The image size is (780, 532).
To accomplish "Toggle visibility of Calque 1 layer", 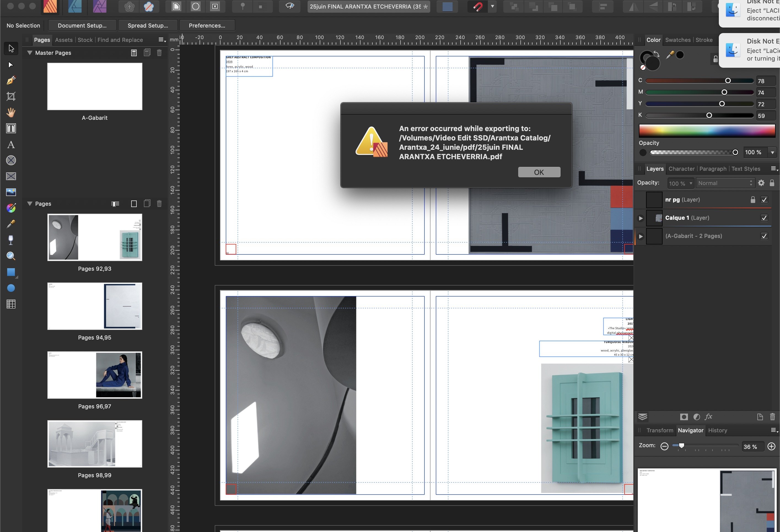I will tap(764, 218).
